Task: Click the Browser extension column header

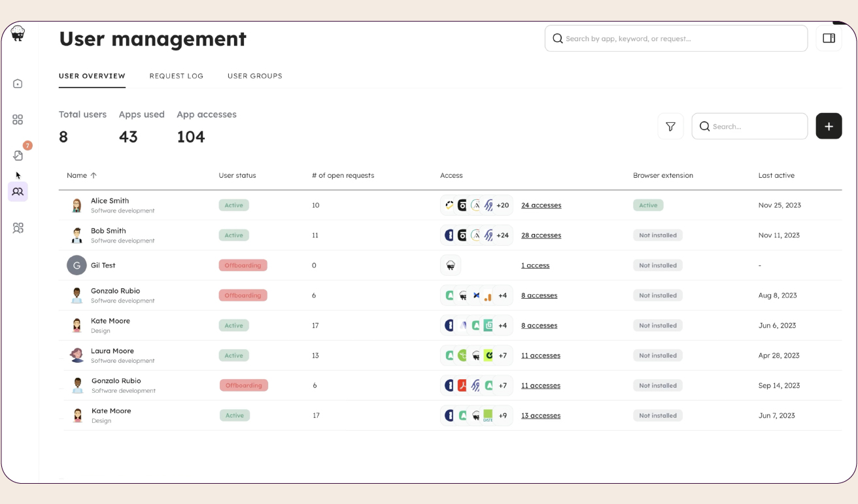Action: [x=663, y=175]
